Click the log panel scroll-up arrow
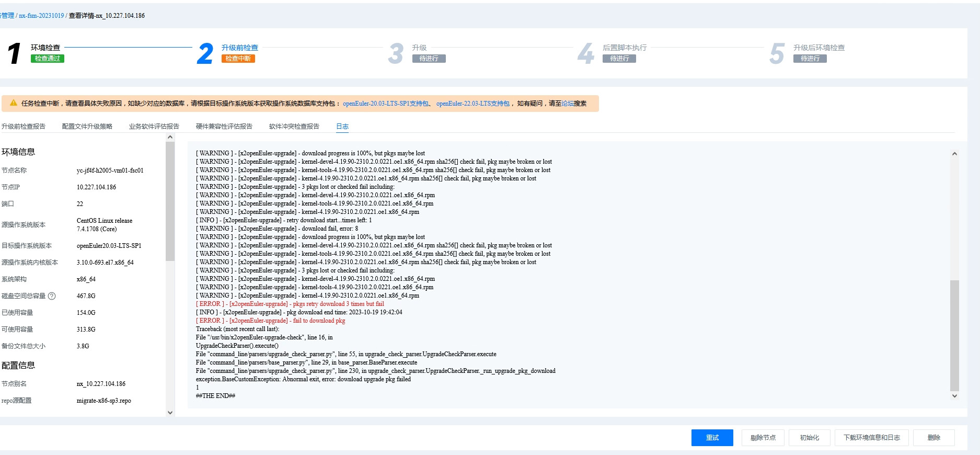Image resolution: width=980 pixels, height=455 pixels. click(x=954, y=154)
